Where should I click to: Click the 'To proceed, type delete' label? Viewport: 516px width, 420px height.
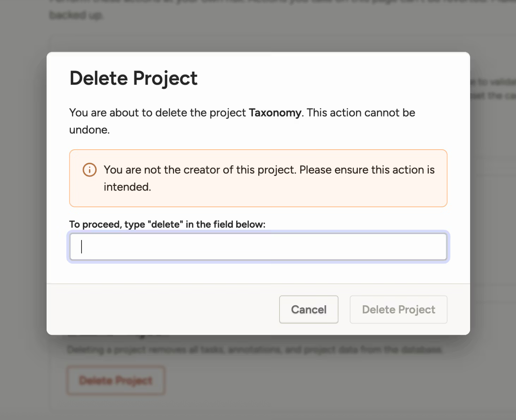(x=167, y=224)
